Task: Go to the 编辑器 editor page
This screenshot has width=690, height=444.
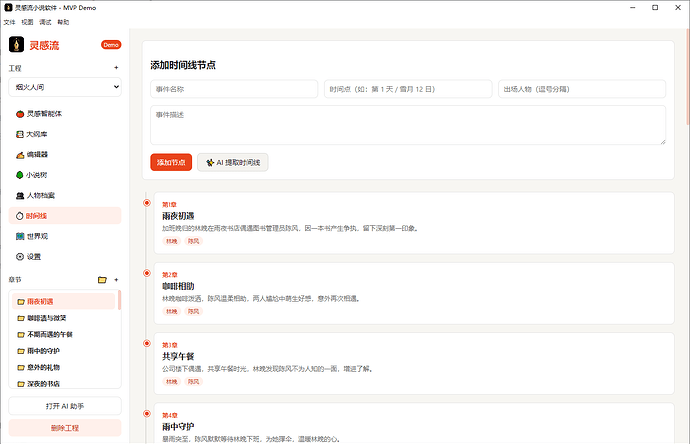Action: click(x=65, y=154)
